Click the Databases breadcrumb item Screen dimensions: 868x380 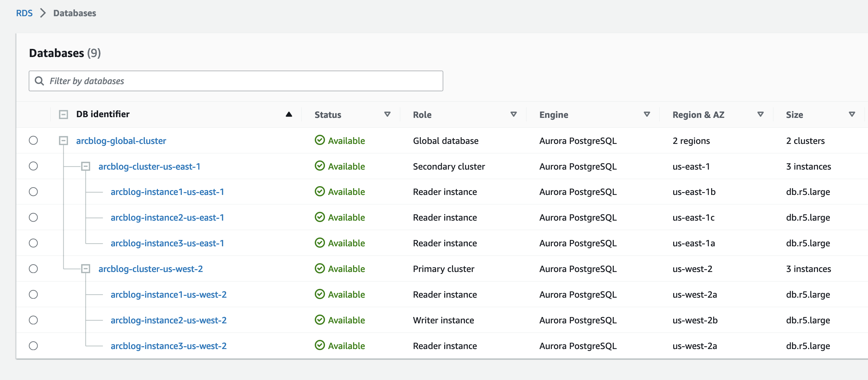pos(75,13)
